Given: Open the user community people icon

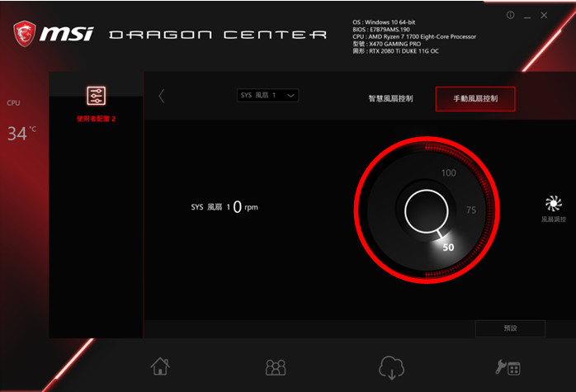Looking at the screenshot, I should 276,367.
